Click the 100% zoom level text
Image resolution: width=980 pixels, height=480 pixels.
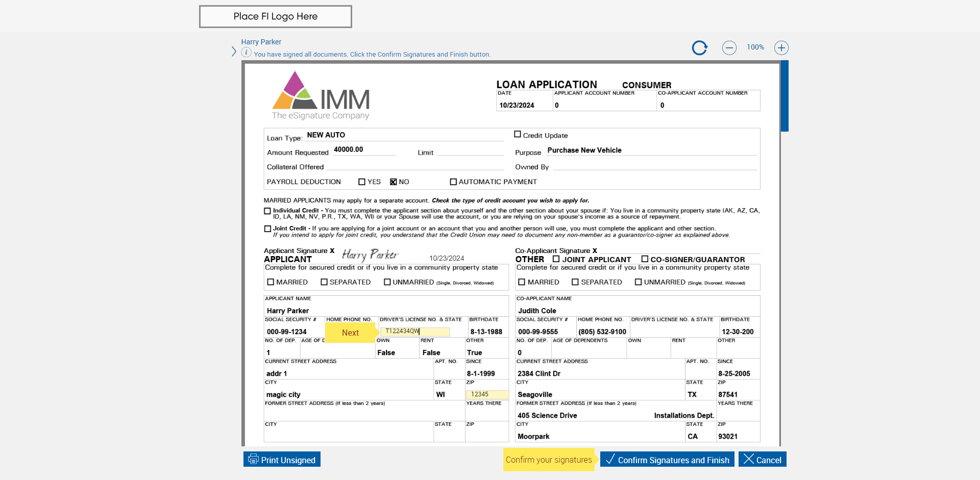755,47
